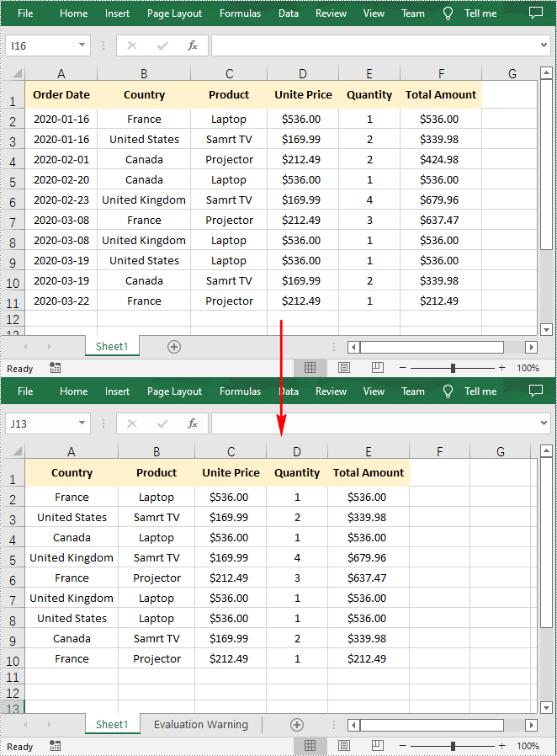Screen dimensions: 557x756
Task: Switch to Normal view in top window
Action: coord(310,368)
